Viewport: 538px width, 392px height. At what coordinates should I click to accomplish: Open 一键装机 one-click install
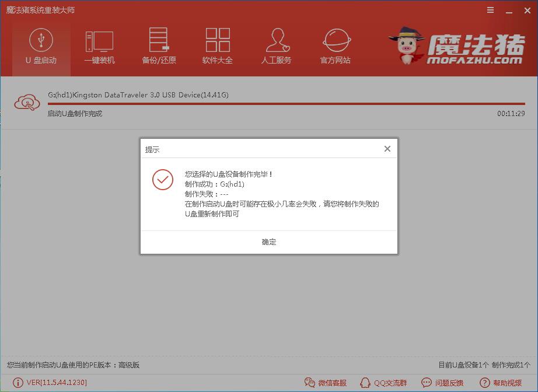[99, 47]
